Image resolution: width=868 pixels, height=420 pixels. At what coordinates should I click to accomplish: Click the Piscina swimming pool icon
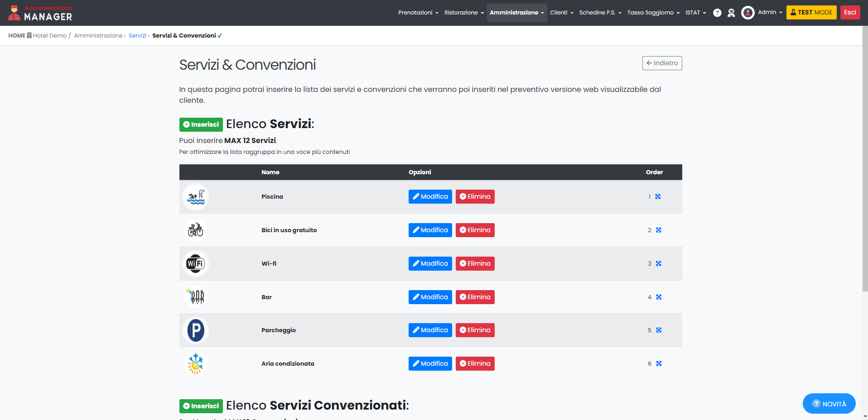(196, 197)
